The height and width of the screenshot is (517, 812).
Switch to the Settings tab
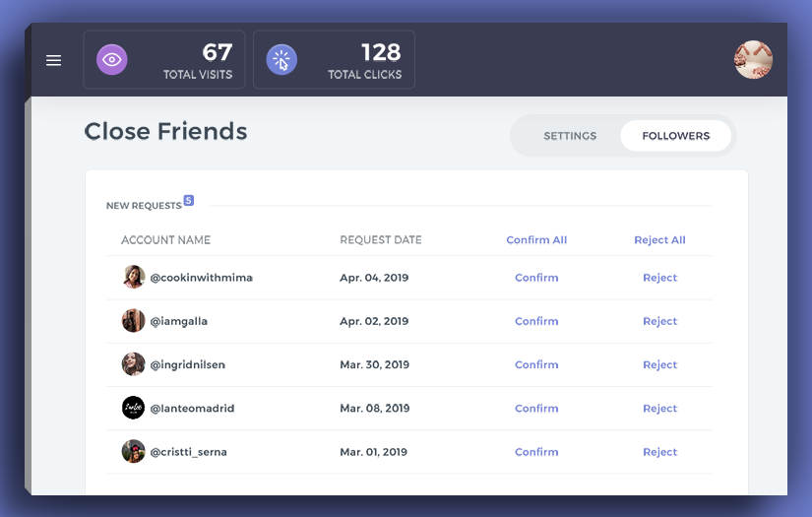[570, 136]
